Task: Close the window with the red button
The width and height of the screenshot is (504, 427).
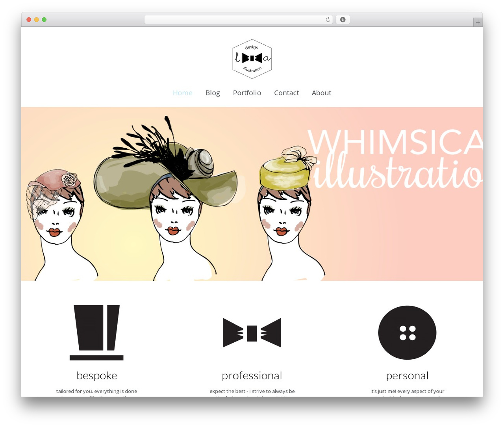Action: coord(29,20)
